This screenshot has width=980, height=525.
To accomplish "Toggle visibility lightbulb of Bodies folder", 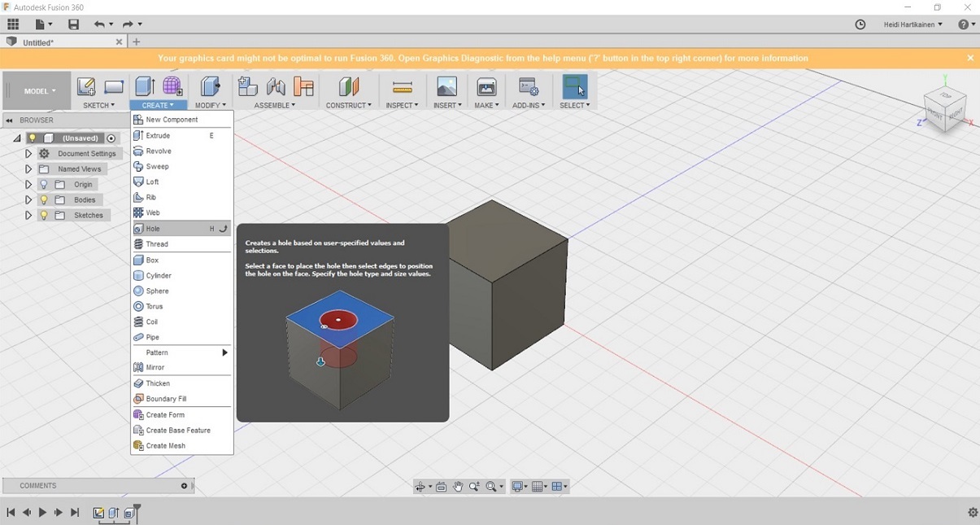I will click(x=44, y=200).
